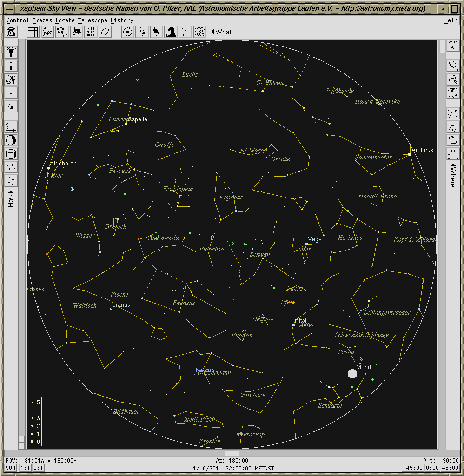
Task: Click the dotted constellation boundary icon
Action: coord(453,140)
